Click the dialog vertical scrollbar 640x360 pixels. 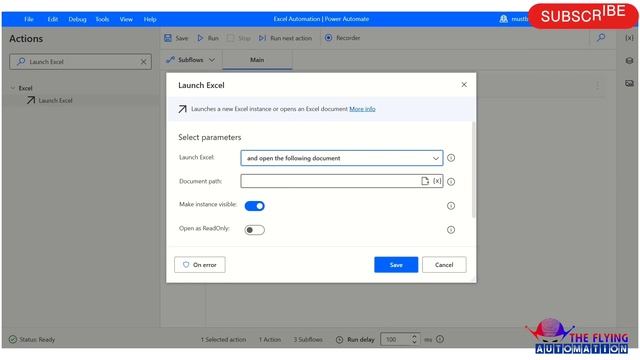[473, 169]
